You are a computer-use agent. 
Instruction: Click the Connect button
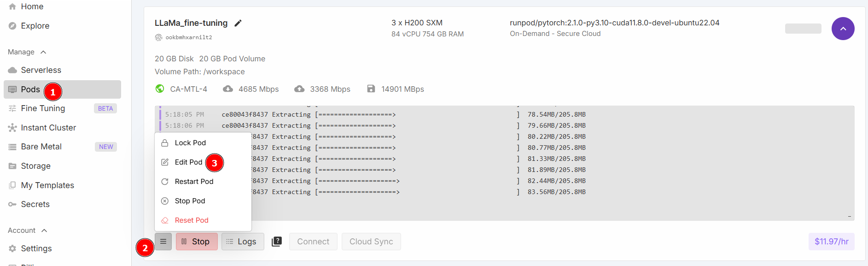pyautogui.click(x=313, y=242)
